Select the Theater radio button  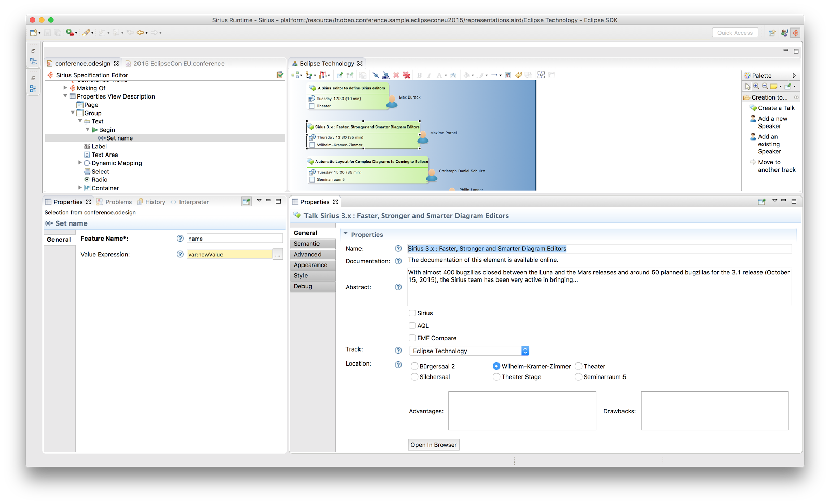[578, 366]
